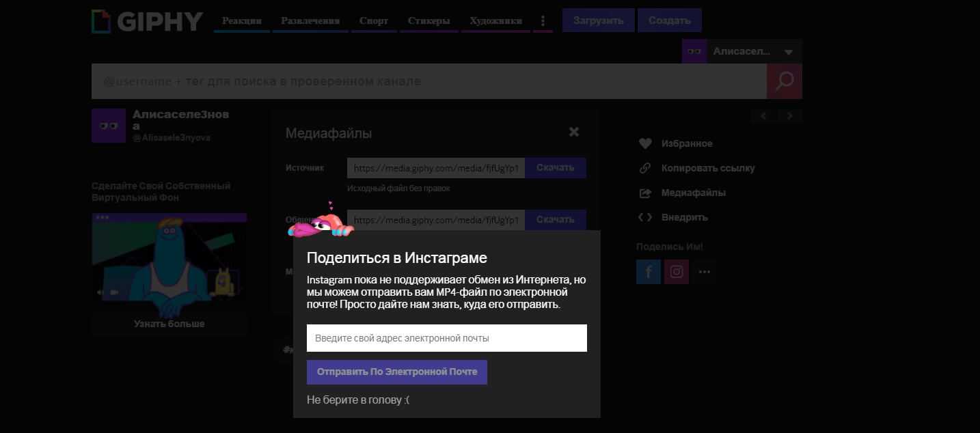Open the Реакции category
This screenshot has width=980, height=433.
(242, 20)
